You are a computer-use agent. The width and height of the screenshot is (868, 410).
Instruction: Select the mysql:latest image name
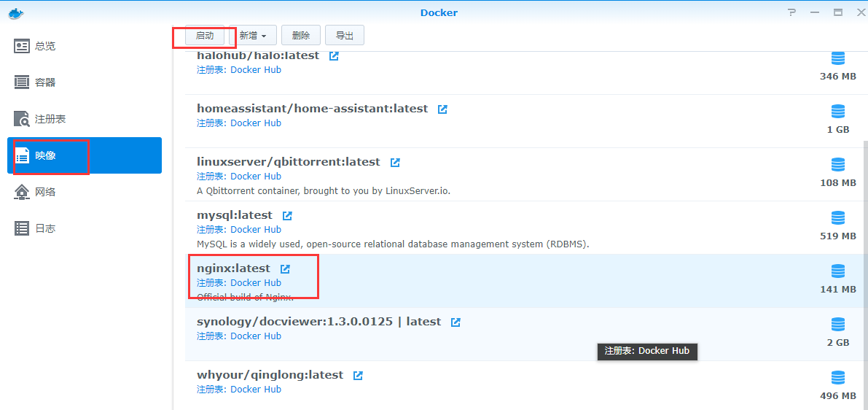[x=235, y=215]
